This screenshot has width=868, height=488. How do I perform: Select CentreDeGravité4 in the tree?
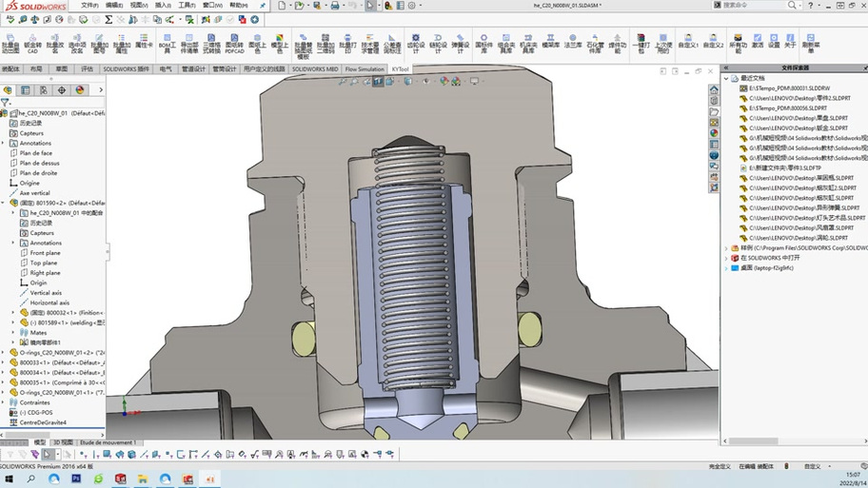[43, 422]
